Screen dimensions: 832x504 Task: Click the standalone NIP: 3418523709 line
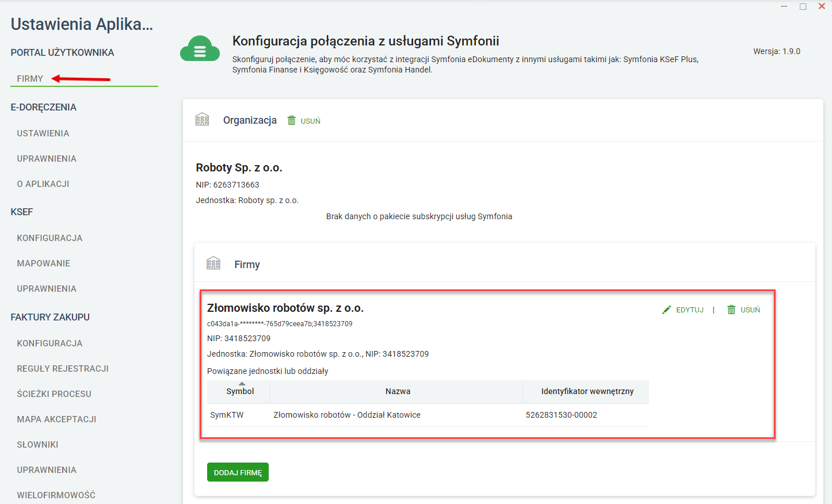click(239, 338)
